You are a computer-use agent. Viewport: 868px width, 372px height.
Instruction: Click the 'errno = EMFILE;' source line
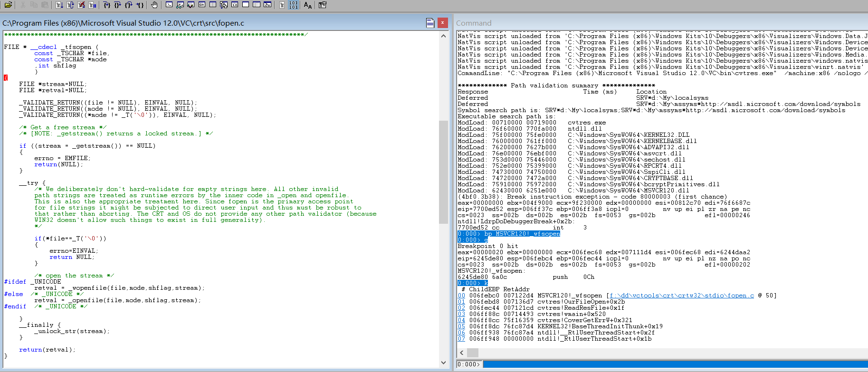click(62, 158)
